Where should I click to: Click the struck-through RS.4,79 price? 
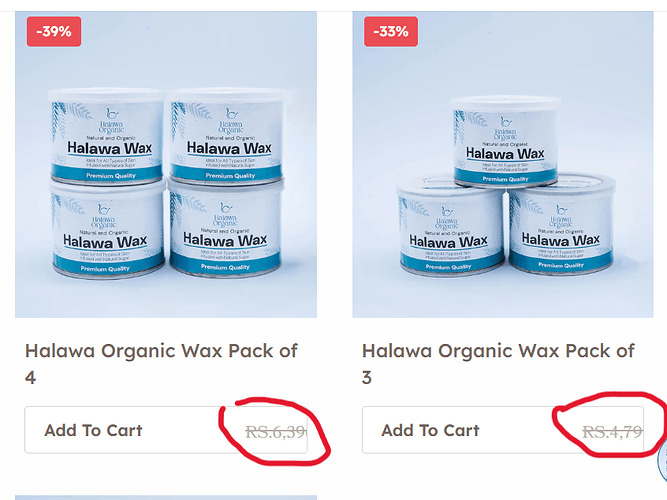612,432
